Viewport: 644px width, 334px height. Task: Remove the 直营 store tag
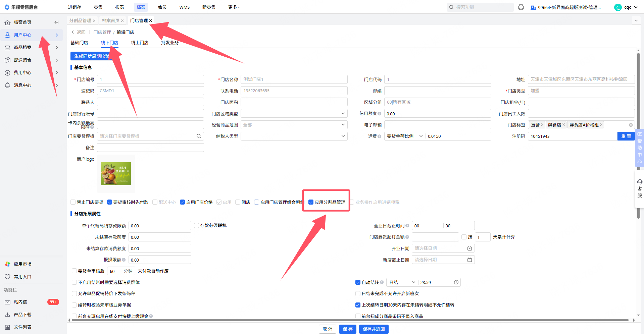coord(542,125)
